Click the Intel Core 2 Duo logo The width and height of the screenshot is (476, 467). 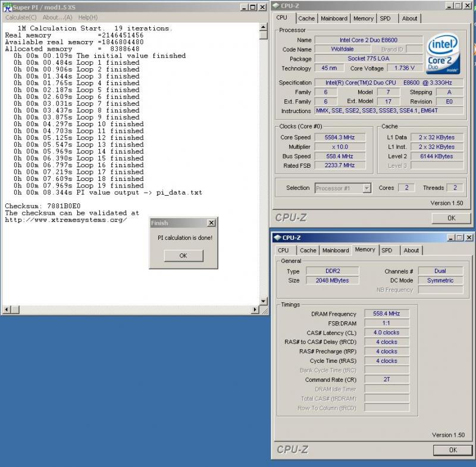[x=443, y=55]
